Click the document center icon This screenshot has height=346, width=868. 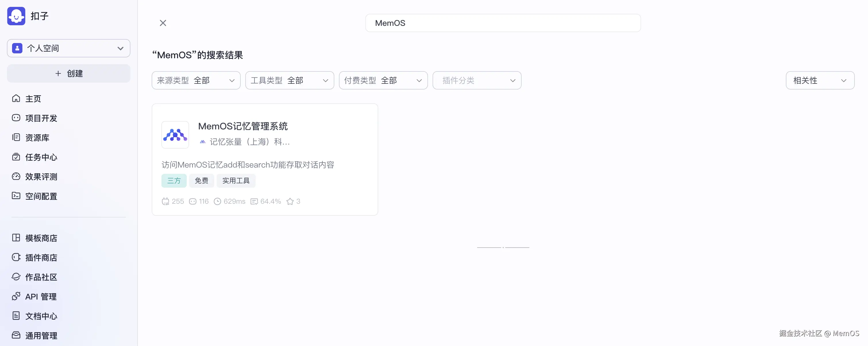16,316
